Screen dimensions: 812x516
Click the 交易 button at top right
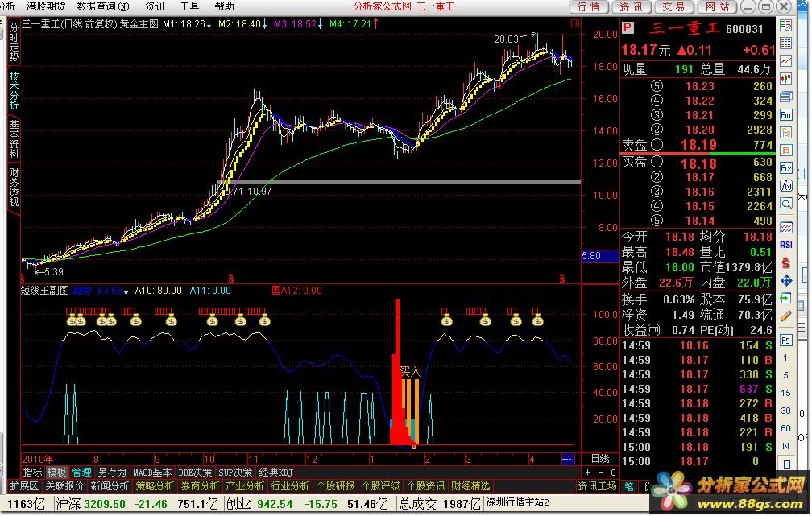coord(673,6)
